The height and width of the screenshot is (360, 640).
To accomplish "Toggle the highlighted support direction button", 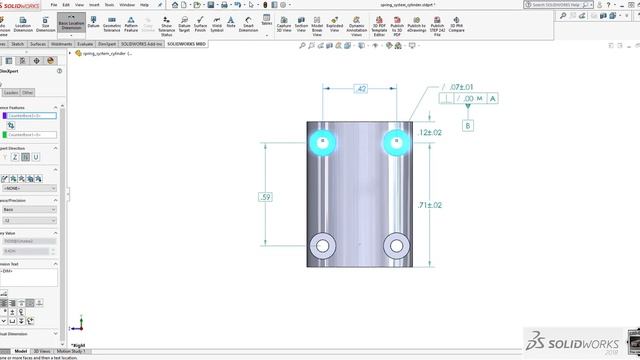I will 25,157.
